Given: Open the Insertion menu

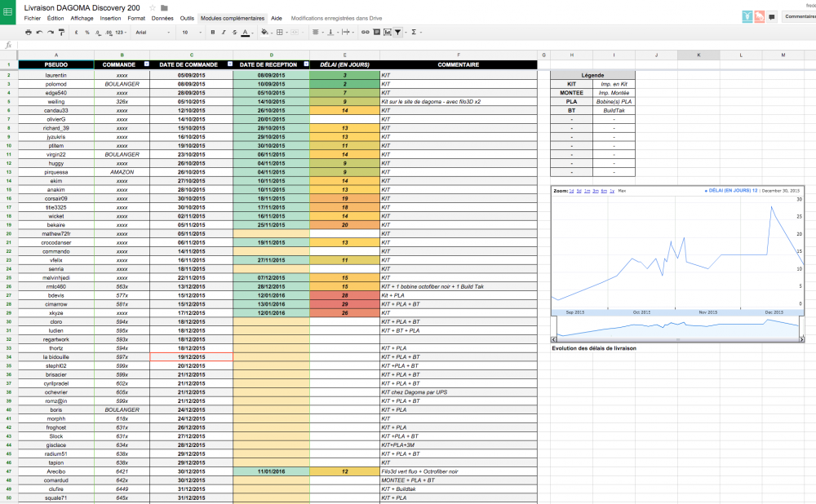Looking at the screenshot, I should [110, 18].
